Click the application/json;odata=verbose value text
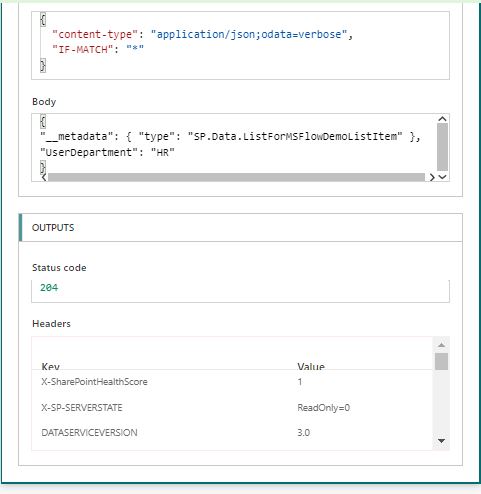 (249, 34)
